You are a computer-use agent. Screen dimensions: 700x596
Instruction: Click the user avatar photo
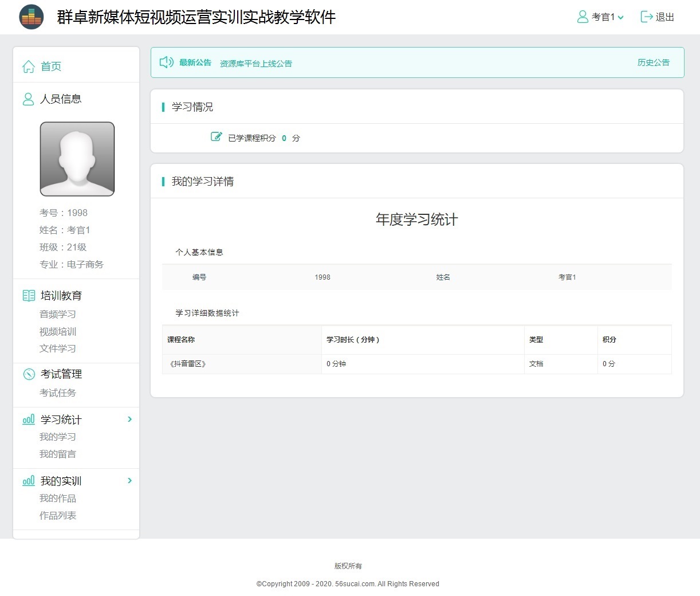tap(77, 159)
